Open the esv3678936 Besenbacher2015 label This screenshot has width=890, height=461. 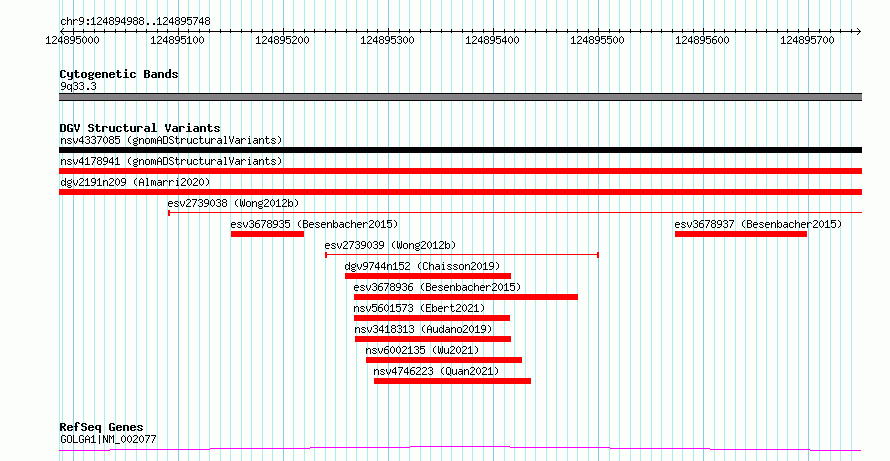click(x=437, y=287)
